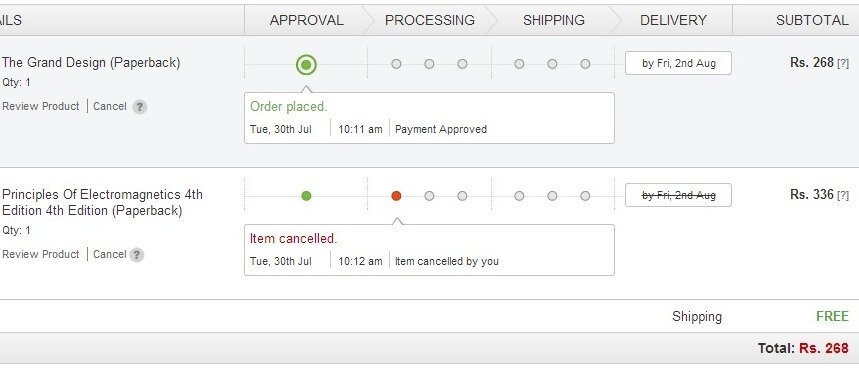Viewport: 859px width, 376px height.
Task: Click last shipping dot for The Grand Design
Action: (x=585, y=64)
